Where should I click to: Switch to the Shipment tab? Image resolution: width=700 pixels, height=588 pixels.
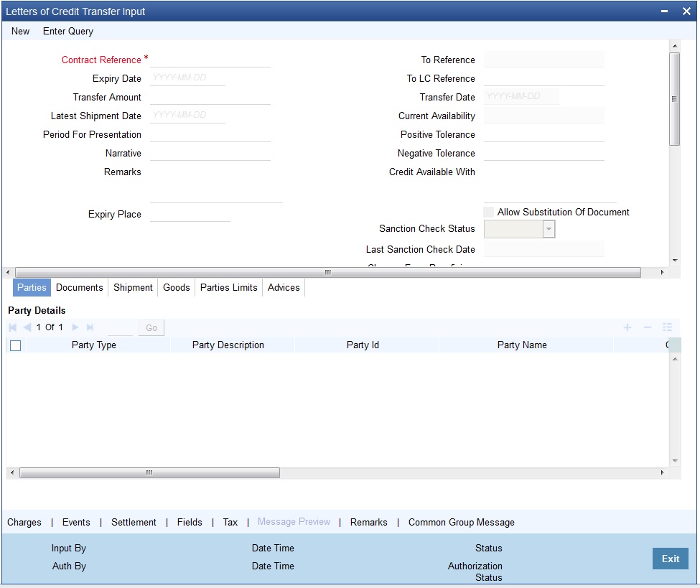point(133,287)
